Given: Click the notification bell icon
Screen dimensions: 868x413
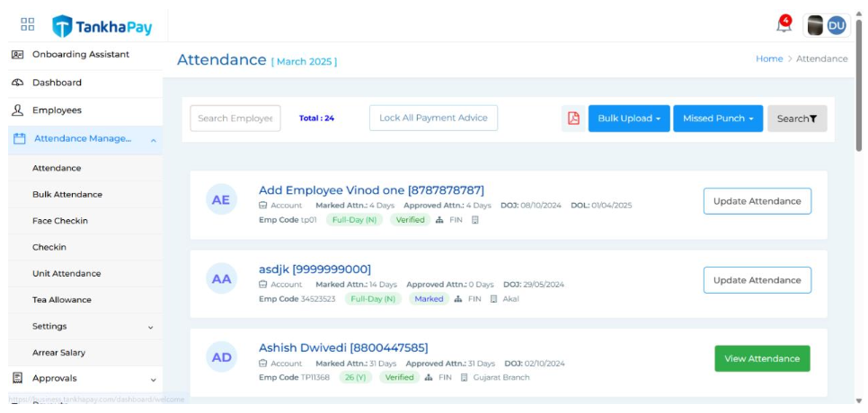Looking at the screenshot, I should (x=784, y=26).
